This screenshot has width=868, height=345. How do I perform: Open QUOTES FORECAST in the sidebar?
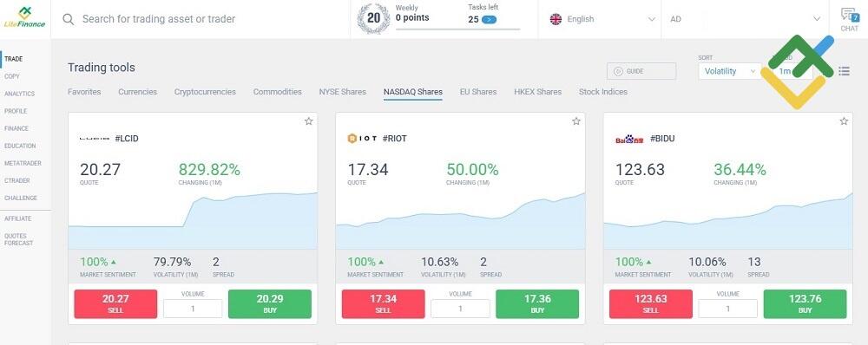click(x=18, y=239)
